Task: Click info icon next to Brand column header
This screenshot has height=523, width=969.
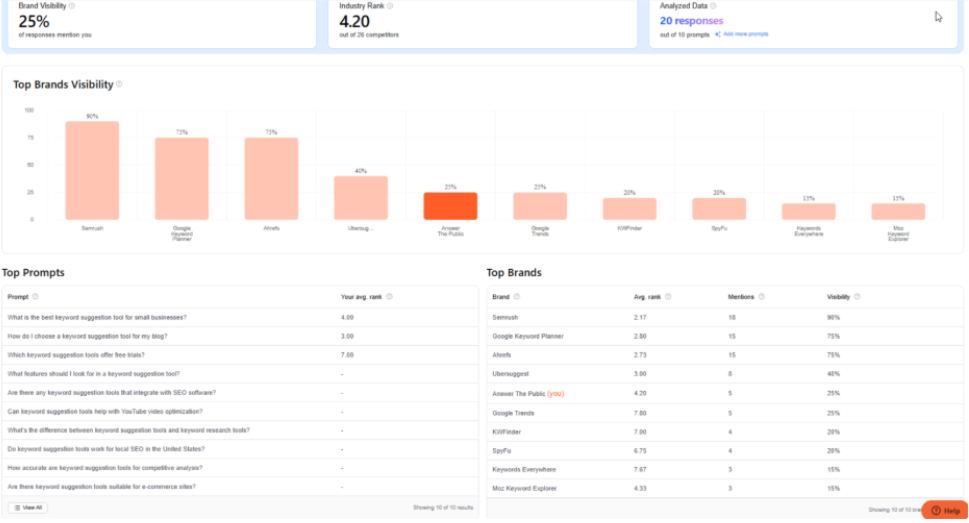Action: coord(517,297)
